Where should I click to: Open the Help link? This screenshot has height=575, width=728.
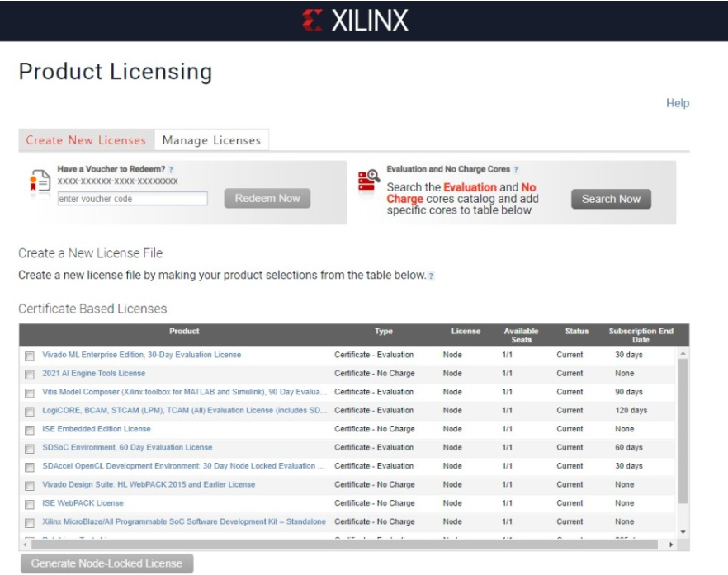tap(678, 103)
